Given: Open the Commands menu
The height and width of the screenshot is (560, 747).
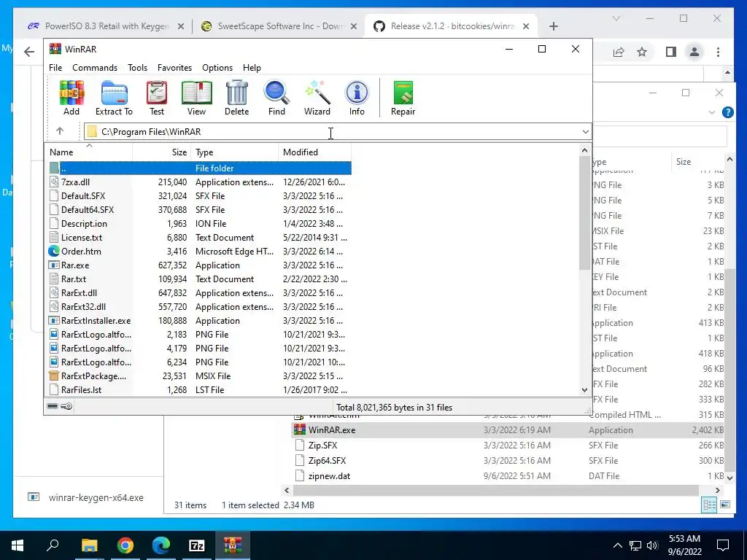Looking at the screenshot, I should tap(95, 68).
